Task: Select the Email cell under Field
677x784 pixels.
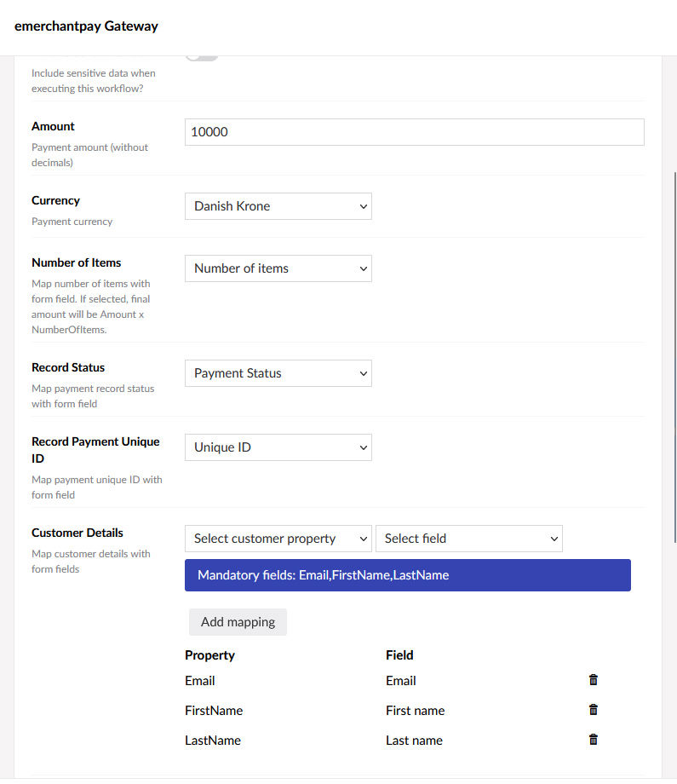Action: 401,681
